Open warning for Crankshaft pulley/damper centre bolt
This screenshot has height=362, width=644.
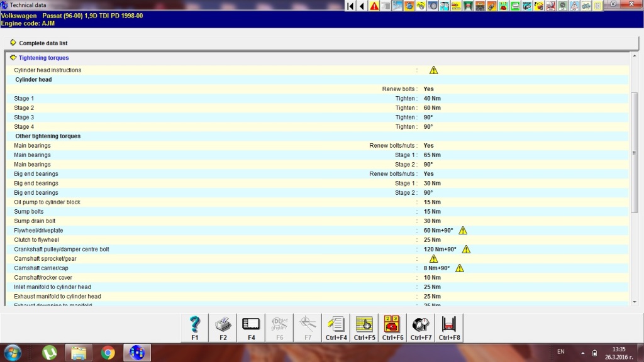pyautogui.click(x=466, y=250)
